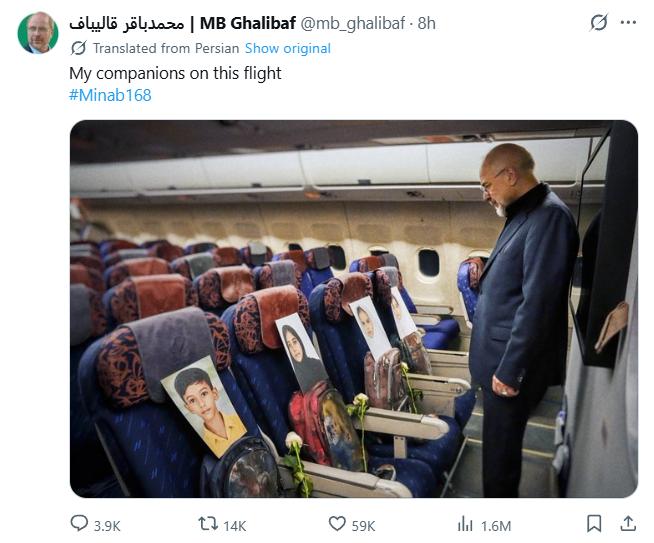Screen dimensions: 654x543
Task: Click the 8h timestamp
Action: 426,23
